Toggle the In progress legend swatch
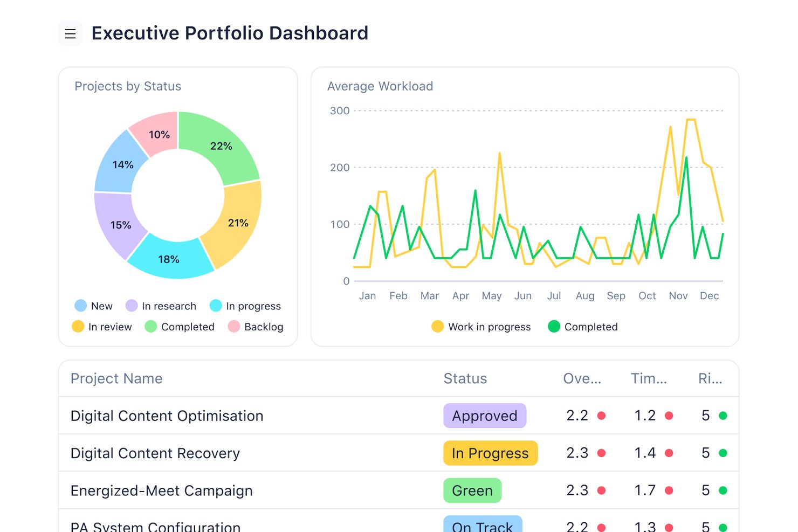The image size is (798, 532). [216, 306]
